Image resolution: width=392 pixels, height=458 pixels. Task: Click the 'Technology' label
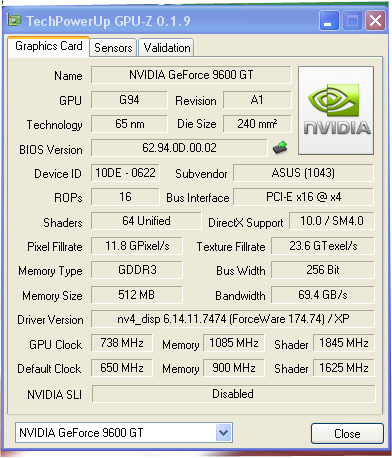[54, 125]
